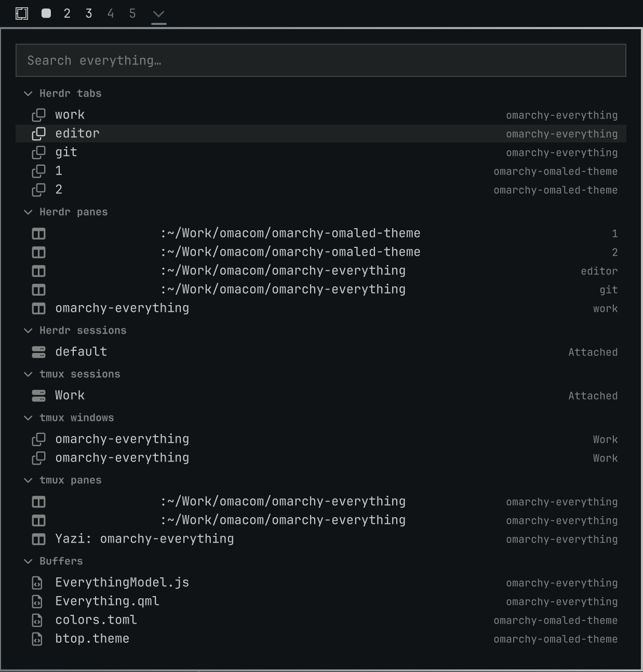Collapse the Buffers section chevron
This screenshot has width=643, height=672.
tap(28, 561)
